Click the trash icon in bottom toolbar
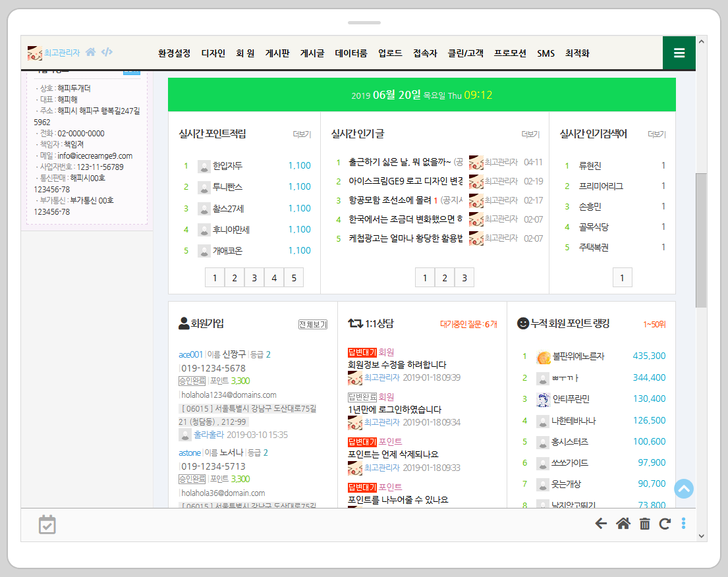Image resolution: width=728 pixels, height=577 pixels. point(644,524)
